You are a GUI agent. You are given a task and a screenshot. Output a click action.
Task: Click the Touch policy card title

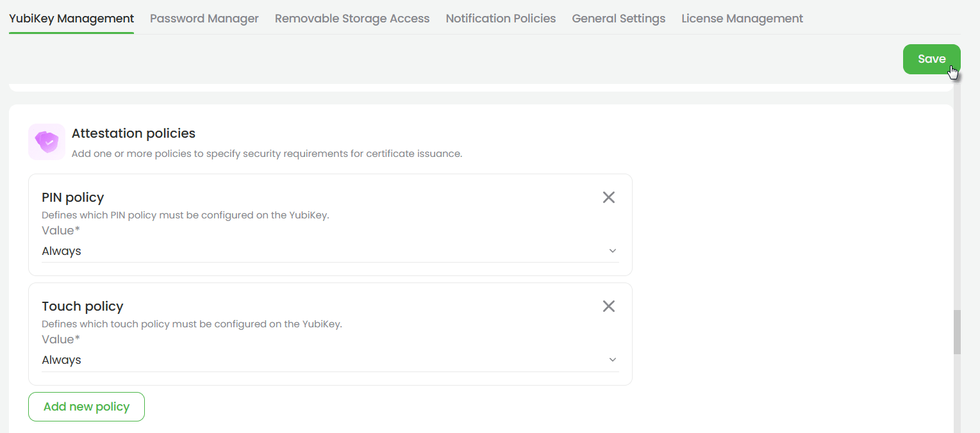click(x=83, y=306)
